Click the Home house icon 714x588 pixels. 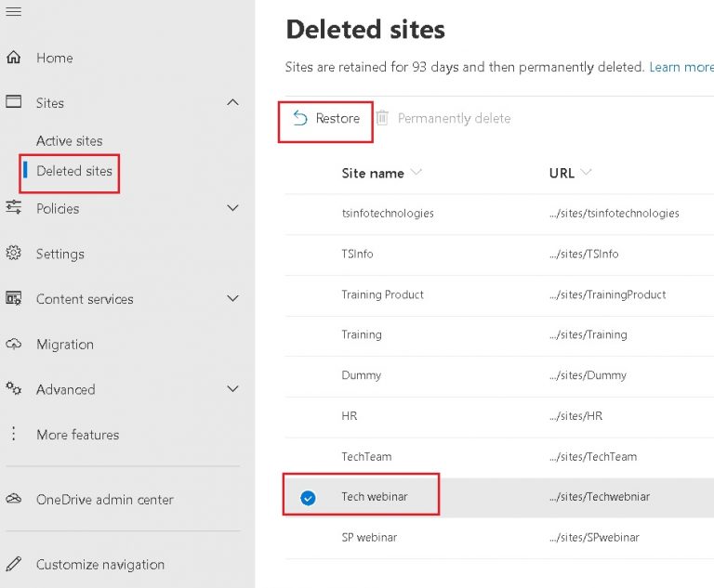(13, 58)
